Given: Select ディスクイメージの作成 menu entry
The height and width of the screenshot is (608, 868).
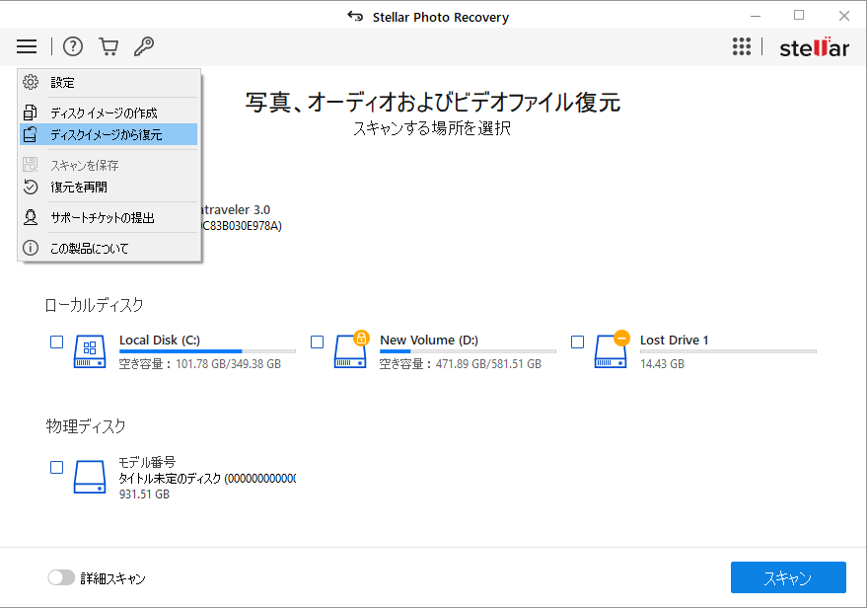Looking at the screenshot, I should pyautogui.click(x=108, y=113).
